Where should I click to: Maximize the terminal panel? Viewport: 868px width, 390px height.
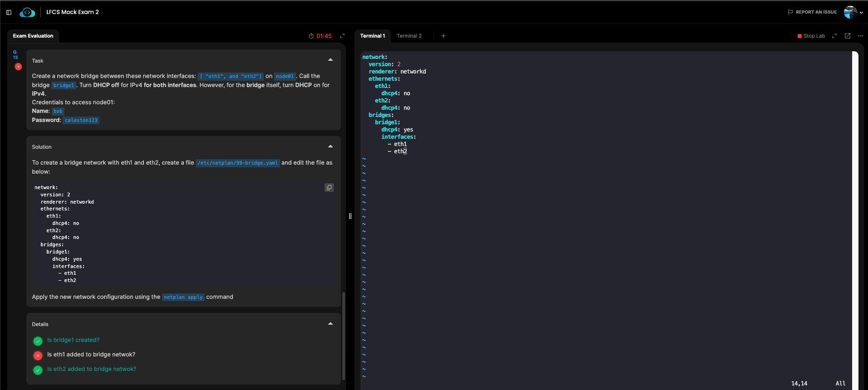(834, 36)
